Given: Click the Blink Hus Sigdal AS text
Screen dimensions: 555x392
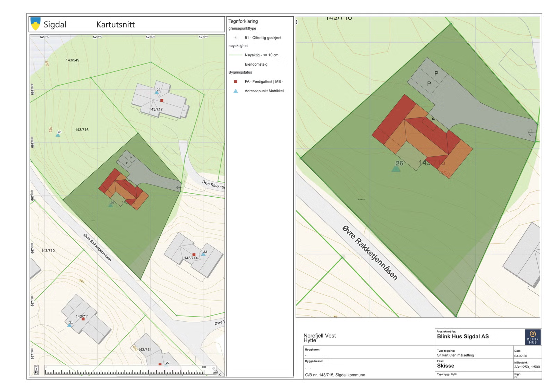Looking at the screenshot, I should (463, 336).
